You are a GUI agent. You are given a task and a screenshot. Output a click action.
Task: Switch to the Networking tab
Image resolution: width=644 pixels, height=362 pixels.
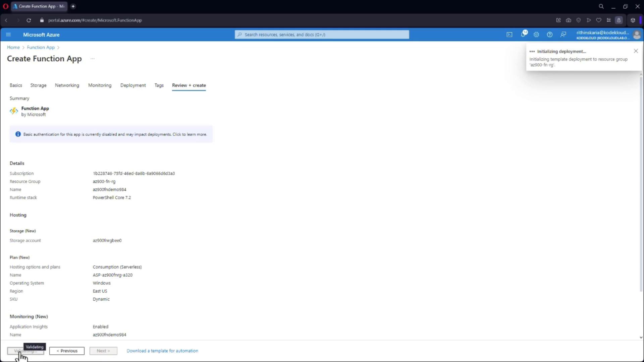[67, 85]
